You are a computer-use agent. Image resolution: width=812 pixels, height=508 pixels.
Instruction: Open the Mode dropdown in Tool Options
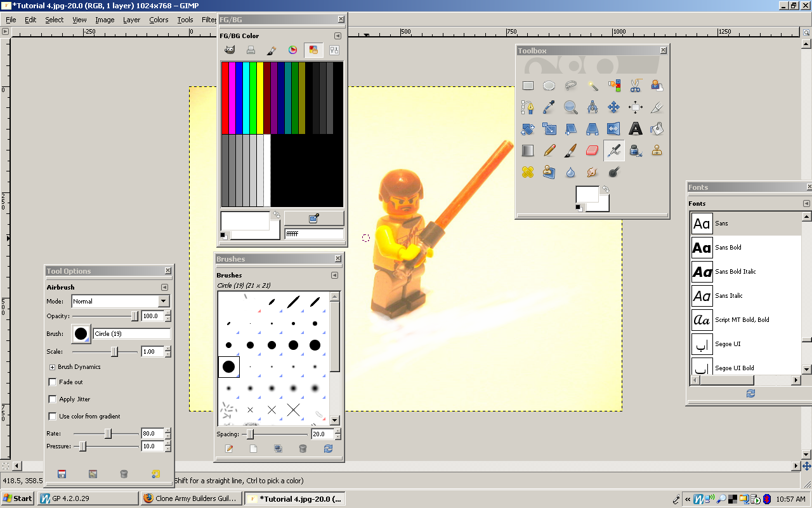[x=121, y=301]
